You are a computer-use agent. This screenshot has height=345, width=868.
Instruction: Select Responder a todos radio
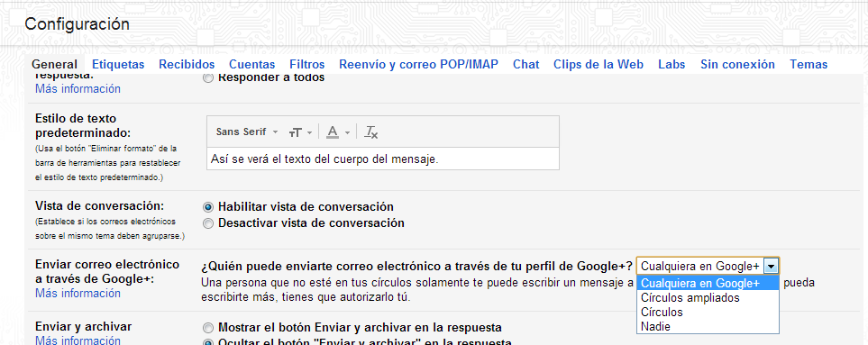pyautogui.click(x=207, y=78)
